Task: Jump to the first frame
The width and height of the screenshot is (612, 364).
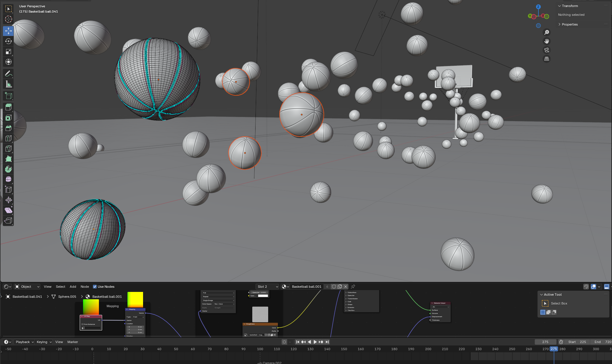Action: coord(298,342)
